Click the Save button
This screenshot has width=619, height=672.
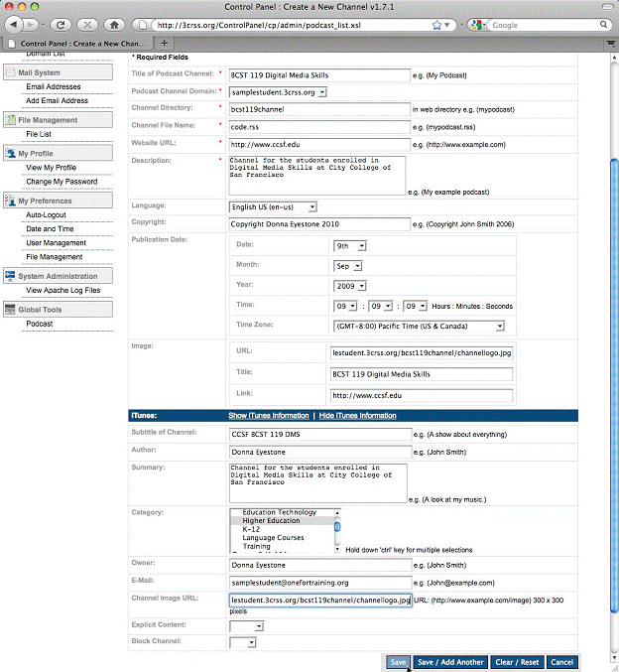(397, 662)
